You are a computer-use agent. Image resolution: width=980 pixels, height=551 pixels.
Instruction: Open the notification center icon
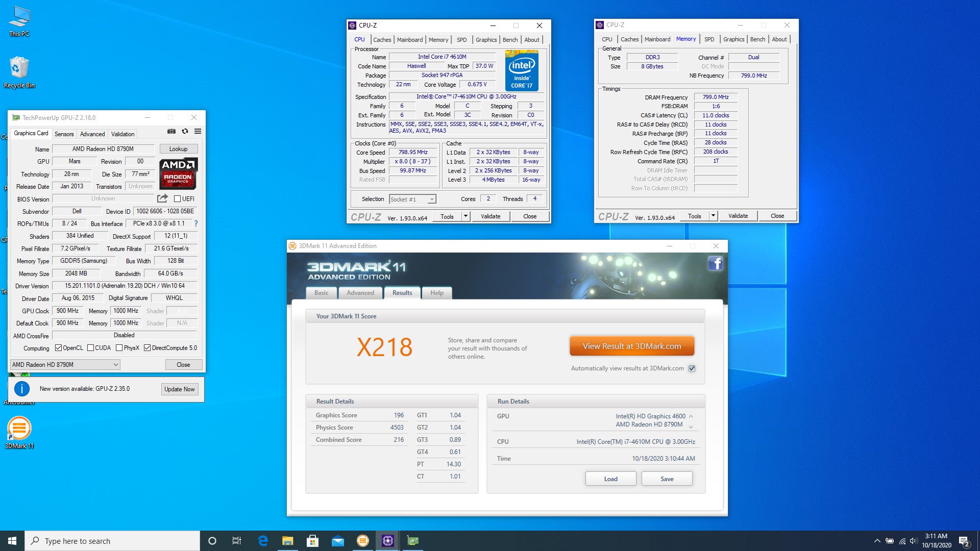(x=964, y=541)
